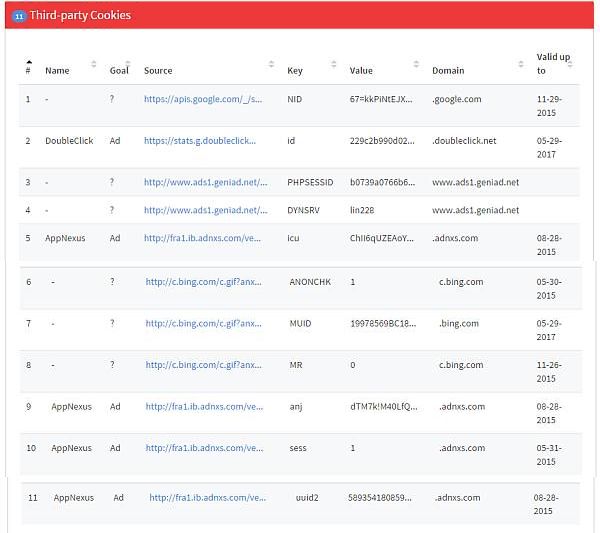Open ads1.geniad.net link for PHPSESSID row

[205, 182]
